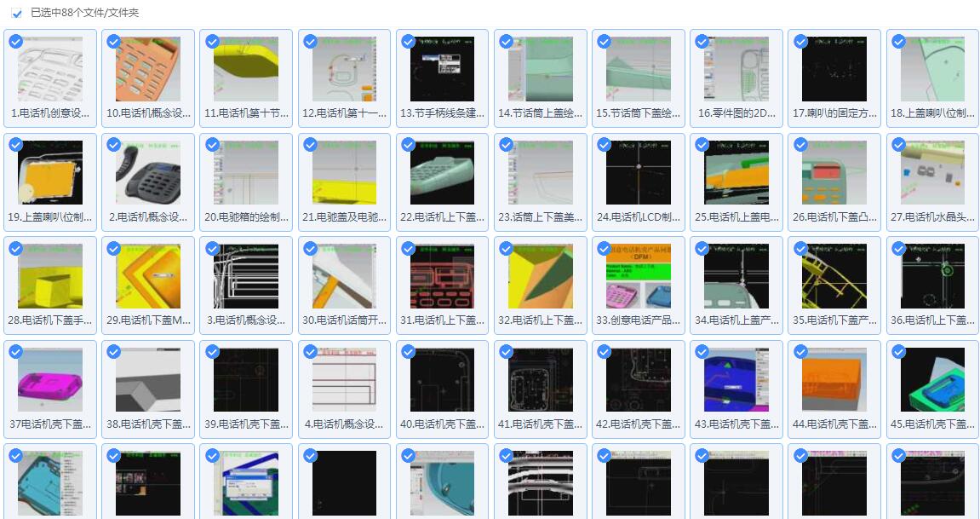Click the file name 14.节话筒上盖绘
This screenshot has width=980, height=519.
tap(541, 113)
